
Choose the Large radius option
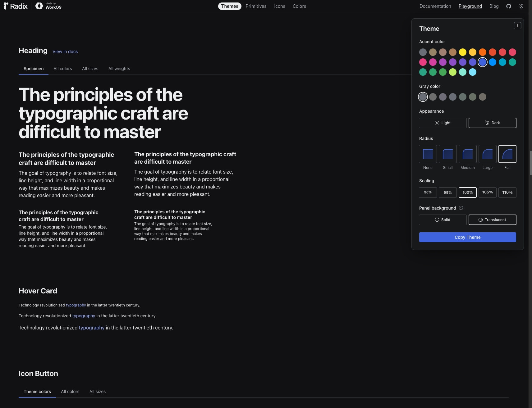[487, 154]
